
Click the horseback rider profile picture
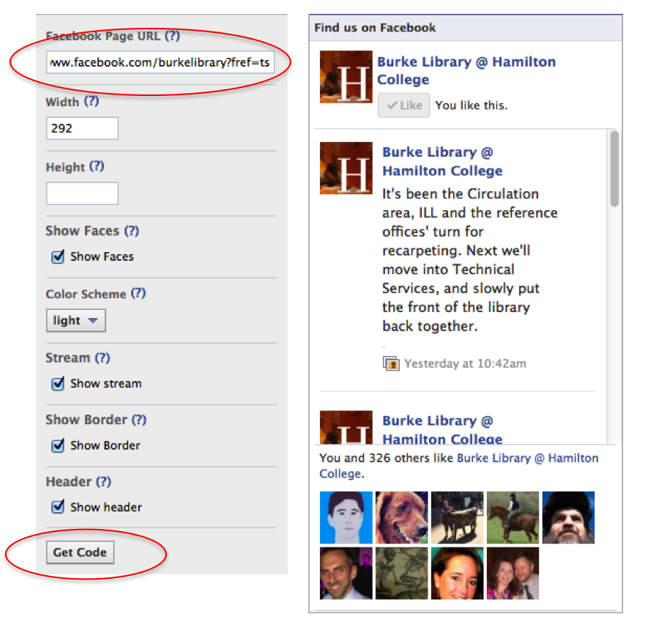[513, 517]
